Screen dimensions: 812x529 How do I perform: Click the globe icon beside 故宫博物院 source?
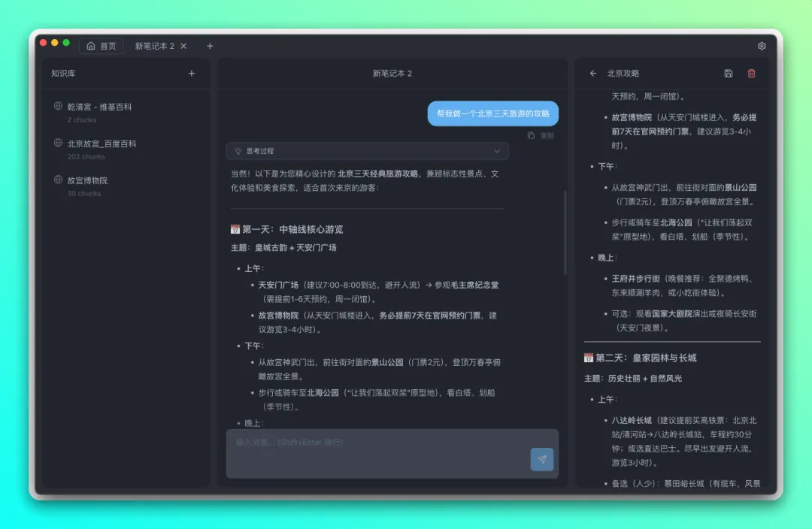58,180
